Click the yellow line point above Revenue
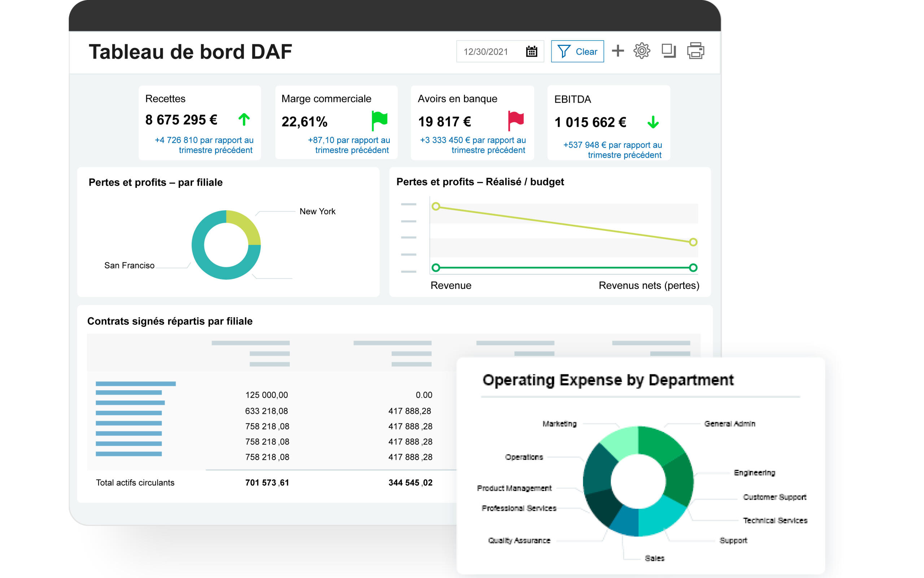924x578 pixels. tap(436, 206)
